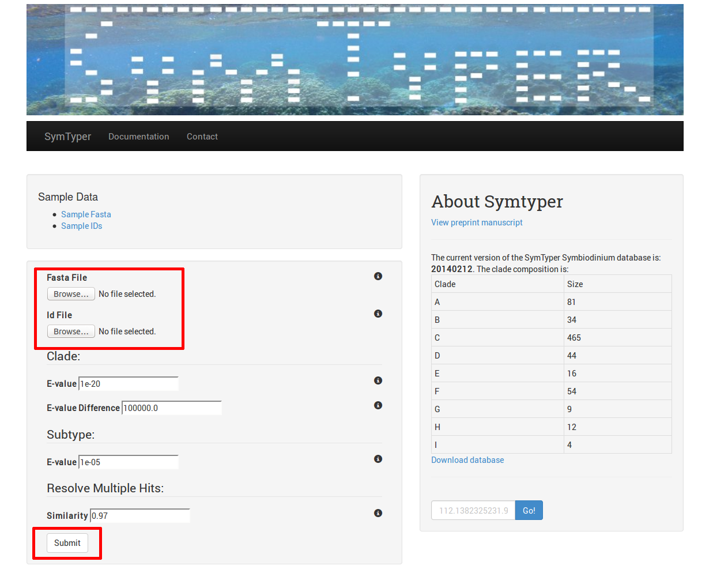Click Download database link
This screenshot has height=588, width=713.
tap(467, 460)
